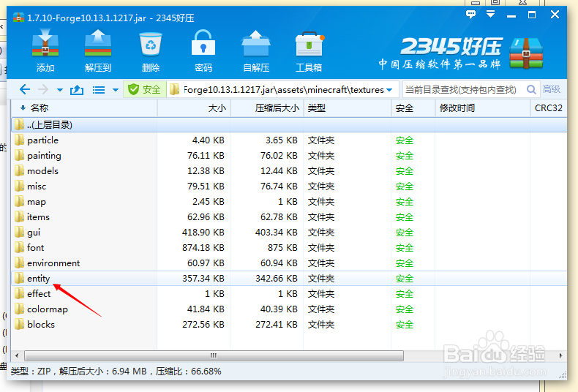
Task: Click the 安全 status in blocks row
Action: pos(405,325)
